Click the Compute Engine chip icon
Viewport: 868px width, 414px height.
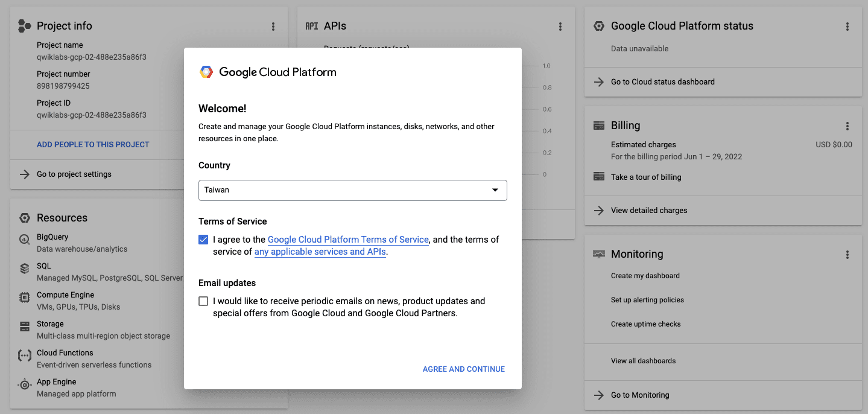click(x=24, y=297)
